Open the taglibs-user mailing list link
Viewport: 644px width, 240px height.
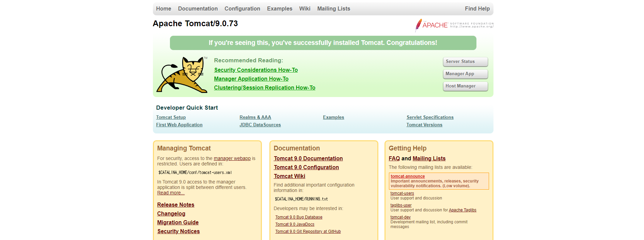[x=401, y=205]
